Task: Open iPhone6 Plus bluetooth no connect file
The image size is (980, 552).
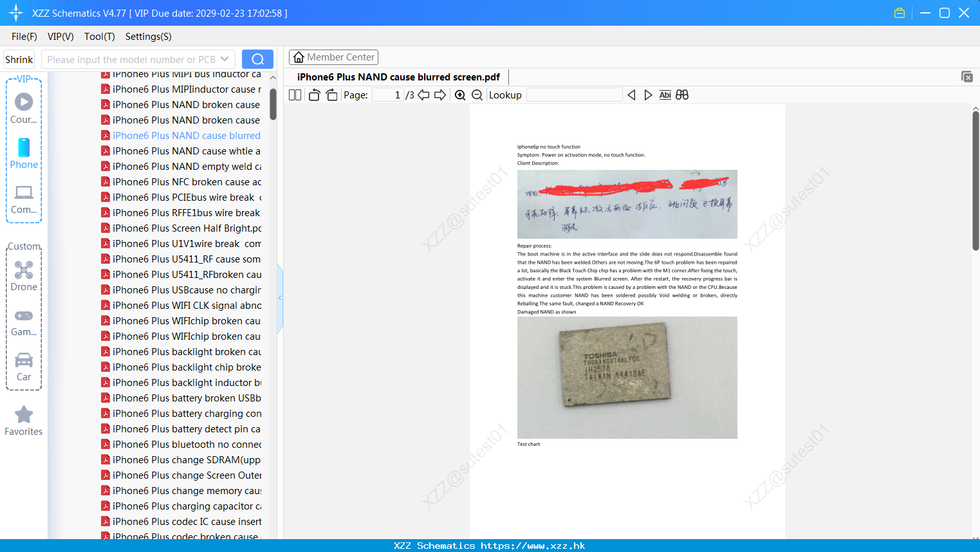Action: [181, 445]
